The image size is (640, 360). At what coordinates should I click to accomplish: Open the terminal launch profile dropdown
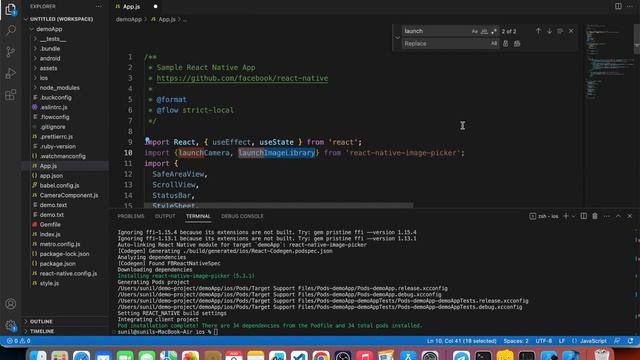[x=573, y=216]
